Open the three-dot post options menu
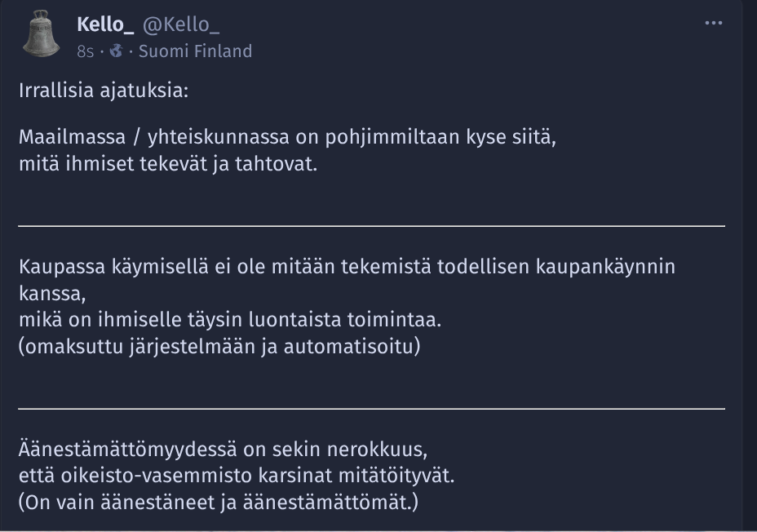Screen dimensions: 757x532 tap(713, 23)
